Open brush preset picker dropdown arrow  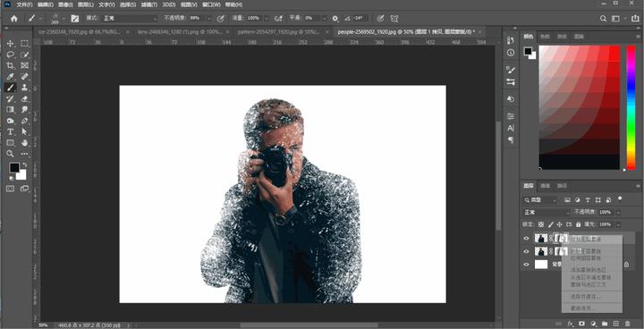coord(64,19)
